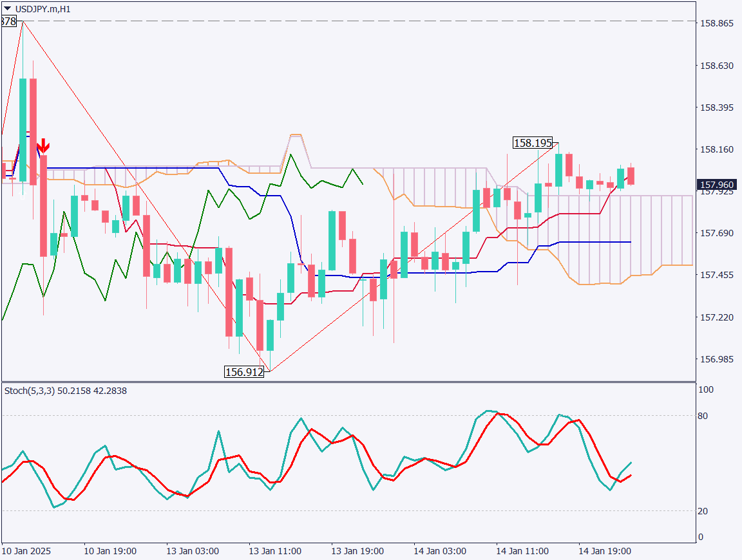Click the partial 878 label at top-left
This screenshot has height=560, width=742.
8,21
